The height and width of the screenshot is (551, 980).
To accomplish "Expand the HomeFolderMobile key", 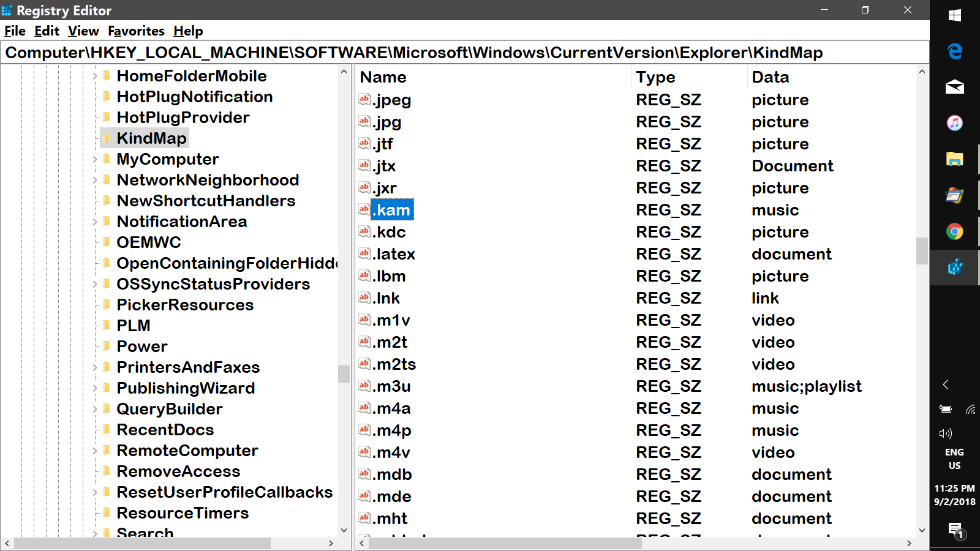I will tap(95, 76).
